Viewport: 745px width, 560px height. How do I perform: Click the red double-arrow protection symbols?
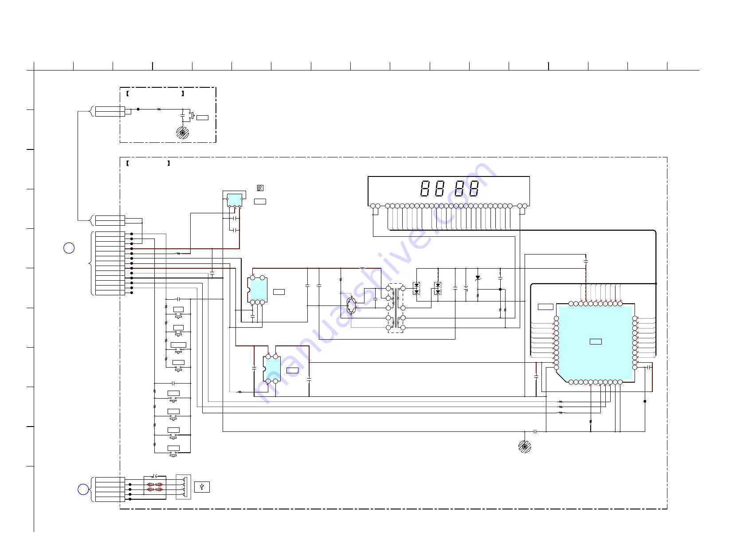[155, 487]
